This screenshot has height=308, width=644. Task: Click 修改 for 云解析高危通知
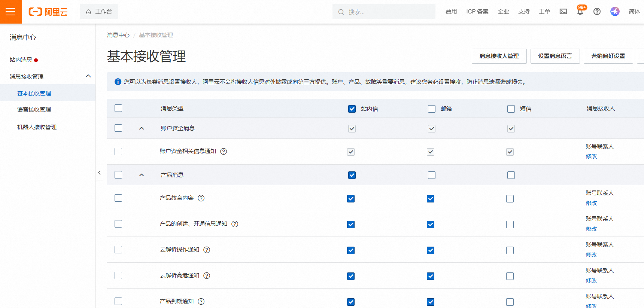[591, 281]
